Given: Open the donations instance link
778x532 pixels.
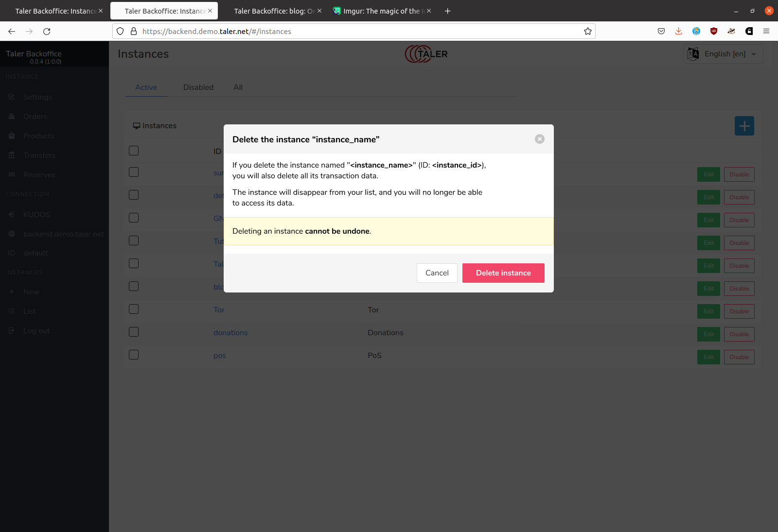Looking at the screenshot, I should (230, 333).
